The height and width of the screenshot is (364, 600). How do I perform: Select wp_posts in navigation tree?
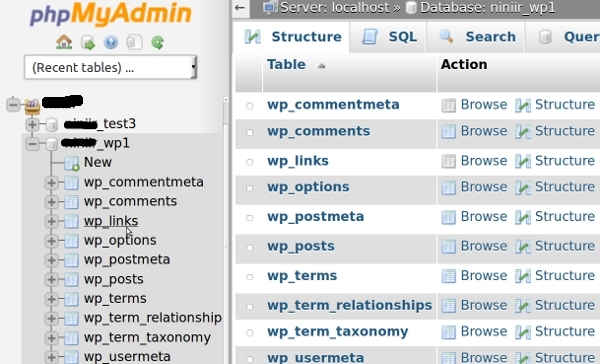pyautogui.click(x=114, y=279)
